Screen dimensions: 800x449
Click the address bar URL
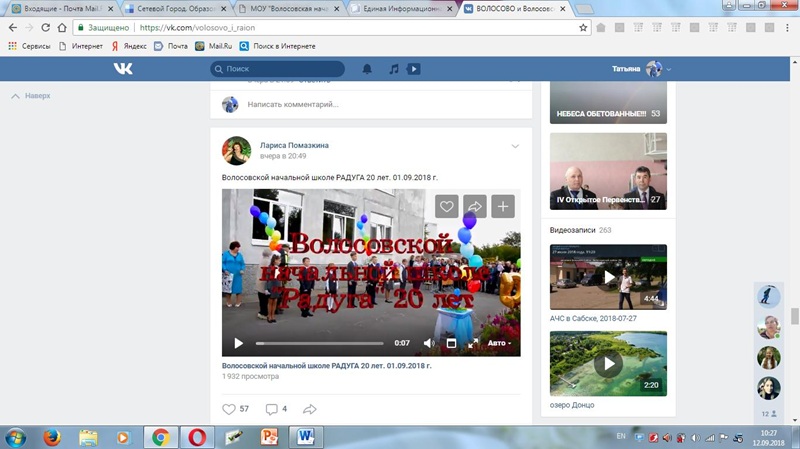click(197, 28)
